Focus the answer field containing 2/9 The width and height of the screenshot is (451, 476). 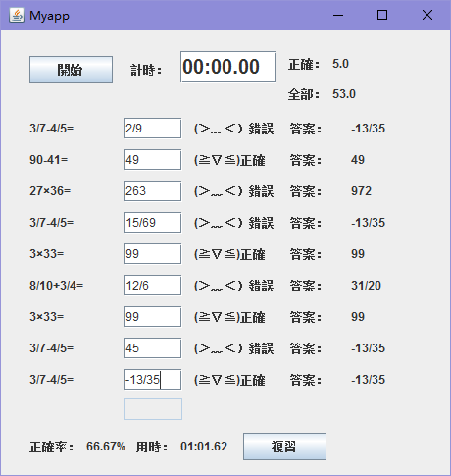click(x=152, y=129)
